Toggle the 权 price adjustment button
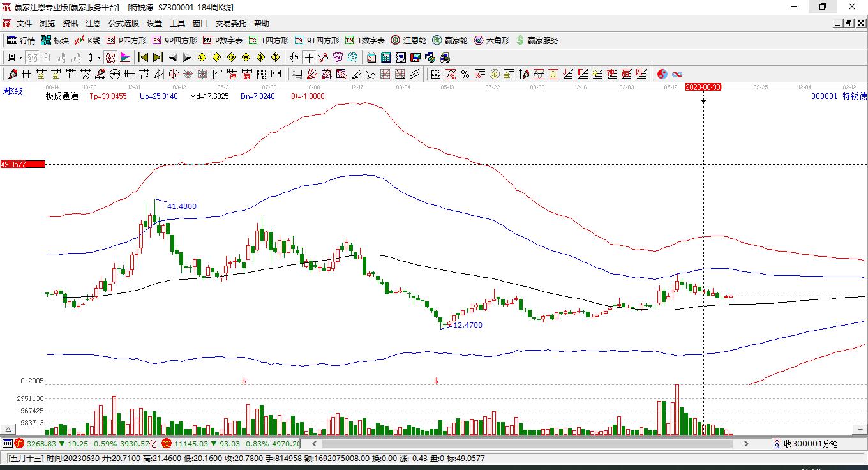 coord(110,57)
